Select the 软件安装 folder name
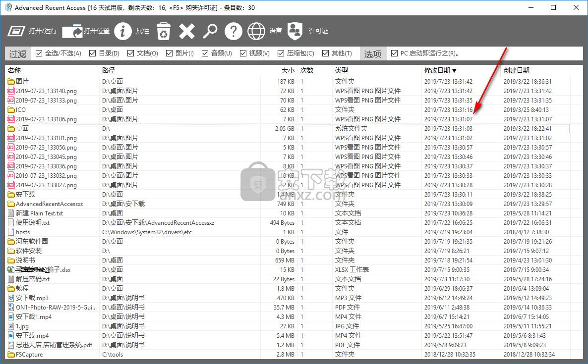Viewport: 588px width, 364px height. 29,251
